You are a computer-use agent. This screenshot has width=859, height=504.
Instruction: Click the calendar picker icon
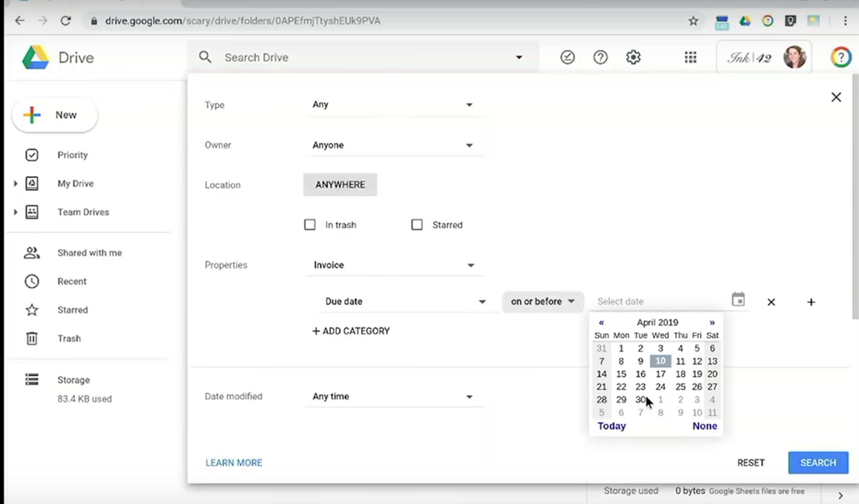(x=738, y=300)
